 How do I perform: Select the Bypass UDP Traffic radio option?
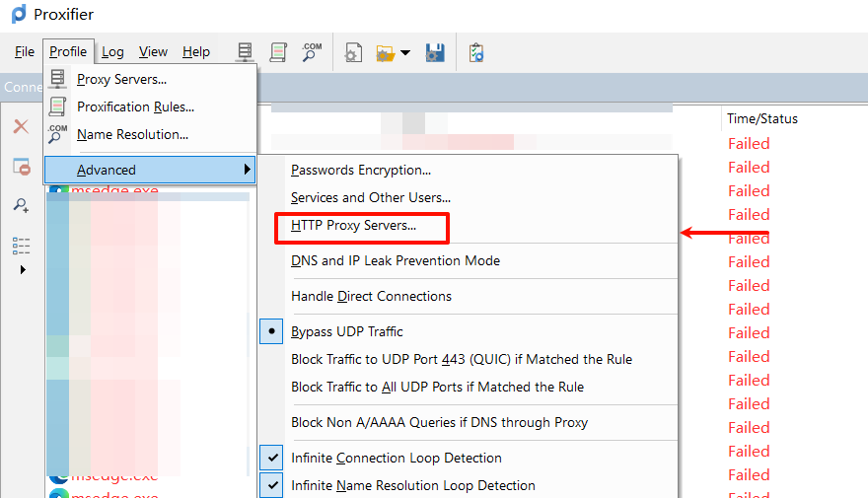pos(347,331)
